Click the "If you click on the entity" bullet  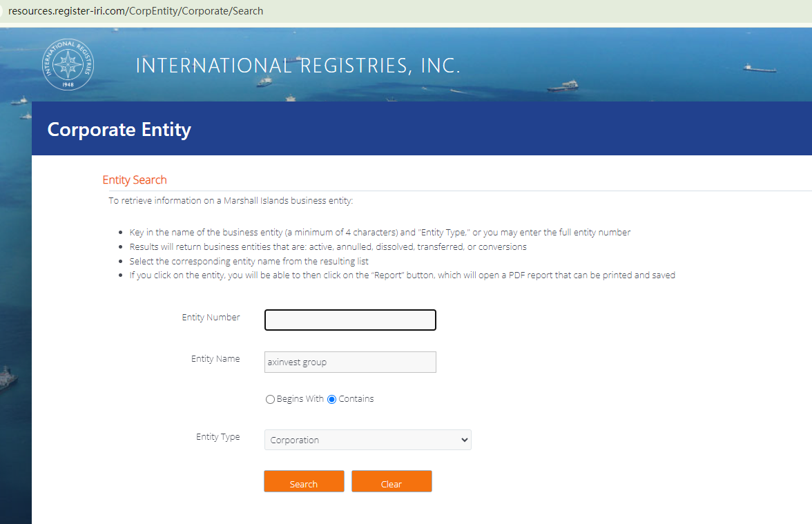click(x=402, y=275)
